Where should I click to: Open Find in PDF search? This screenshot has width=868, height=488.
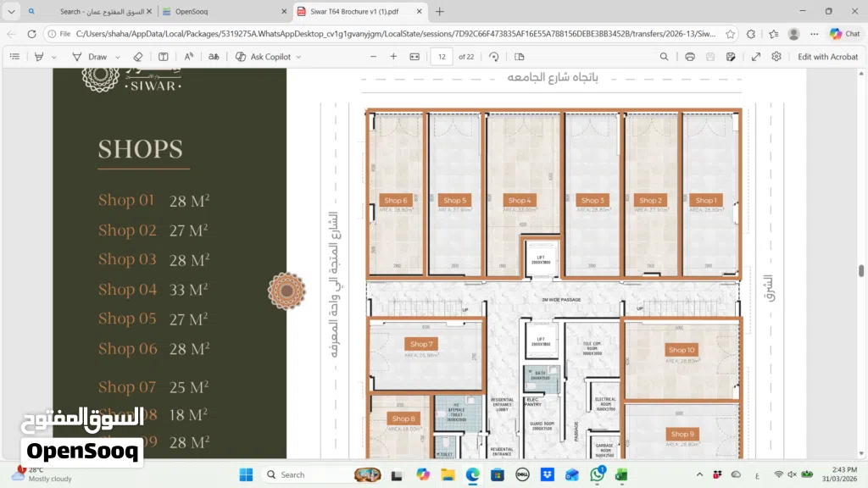(664, 57)
